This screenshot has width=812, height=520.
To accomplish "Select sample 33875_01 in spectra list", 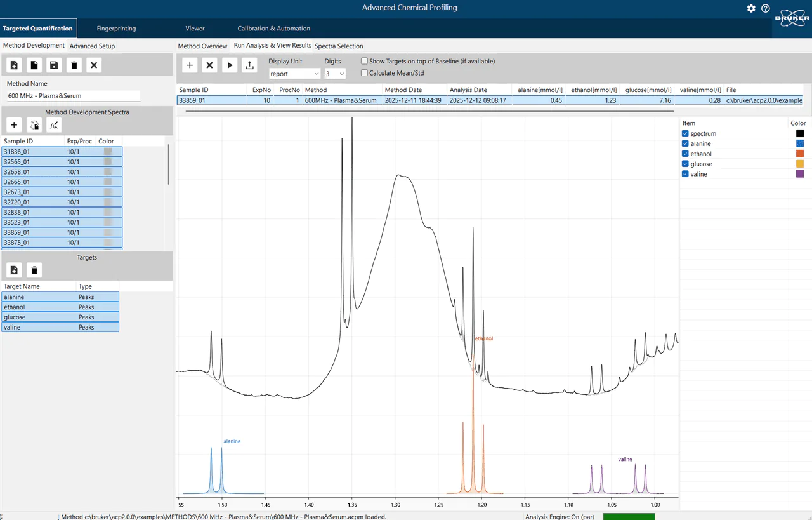I will tap(62, 243).
